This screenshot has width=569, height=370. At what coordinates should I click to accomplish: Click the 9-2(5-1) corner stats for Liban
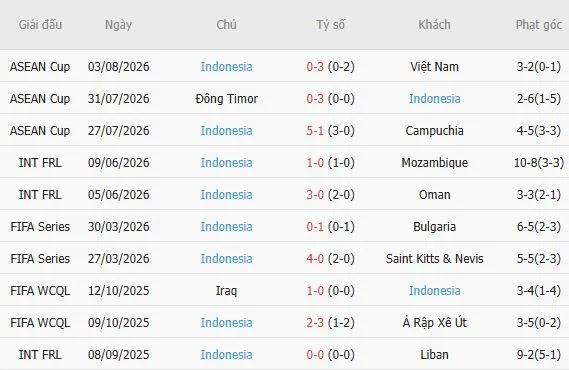(x=539, y=354)
